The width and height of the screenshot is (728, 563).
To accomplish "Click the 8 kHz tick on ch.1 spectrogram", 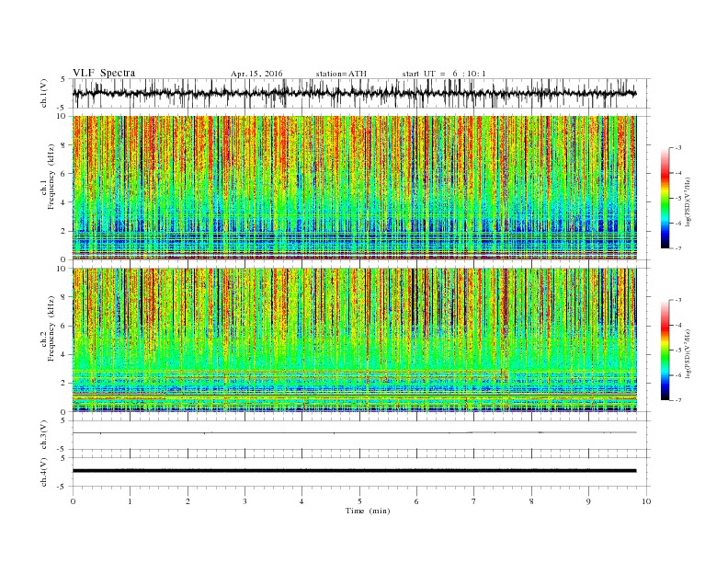I will (x=64, y=145).
